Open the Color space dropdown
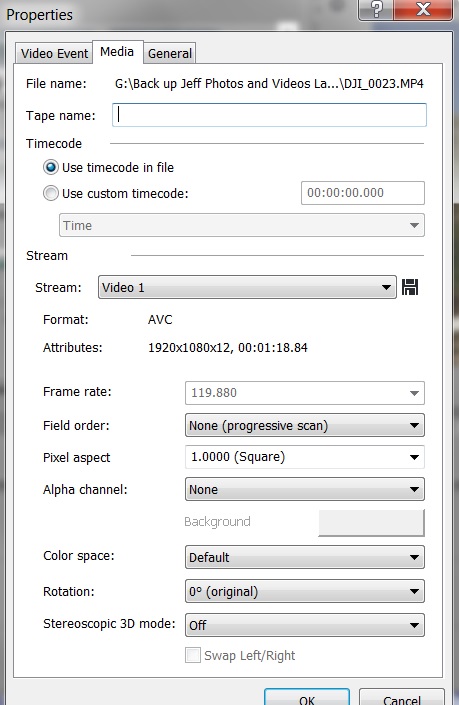The height and width of the screenshot is (705, 459). coord(304,557)
